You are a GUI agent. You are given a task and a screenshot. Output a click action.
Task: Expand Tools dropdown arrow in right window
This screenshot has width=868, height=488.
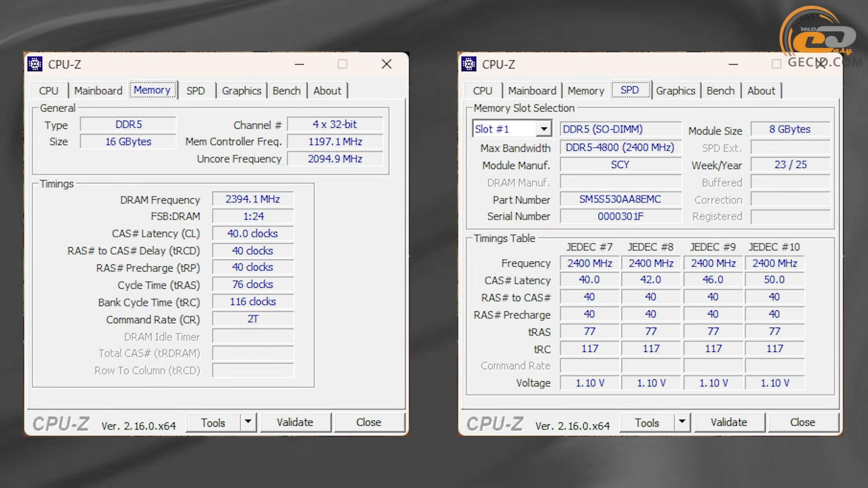682,422
